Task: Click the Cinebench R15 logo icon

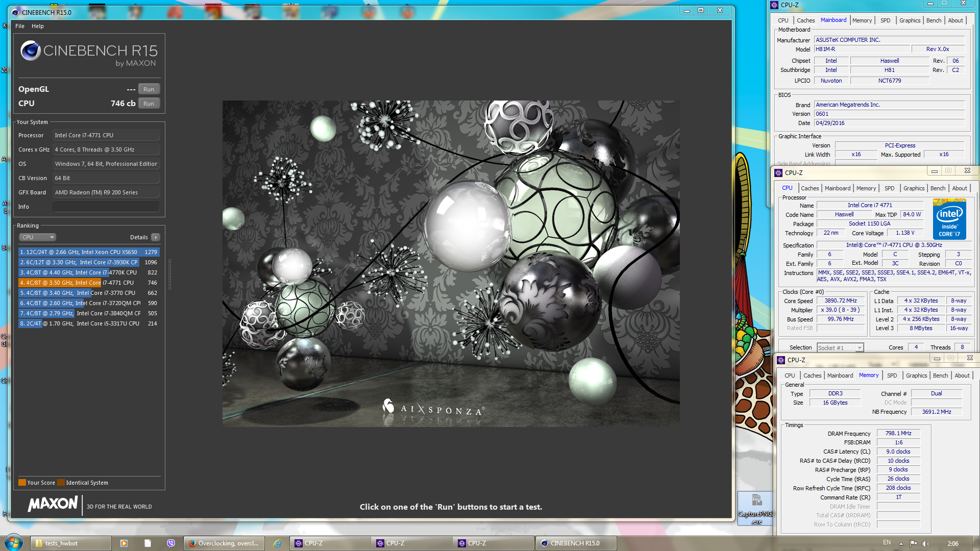Action: [x=30, y=51]
